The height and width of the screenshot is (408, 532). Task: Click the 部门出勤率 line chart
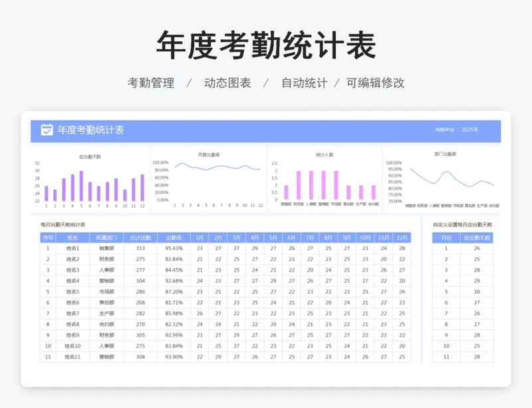point(442,181)
